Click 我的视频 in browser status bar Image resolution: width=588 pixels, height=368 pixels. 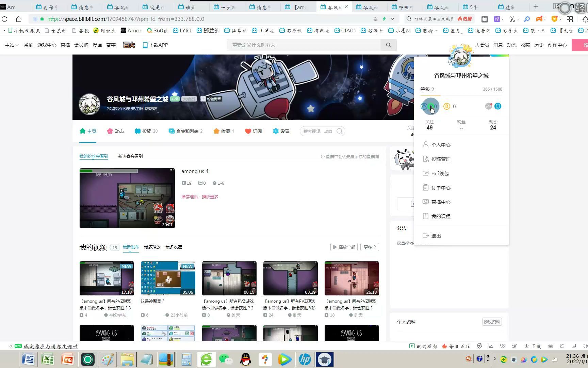point(423,346)
